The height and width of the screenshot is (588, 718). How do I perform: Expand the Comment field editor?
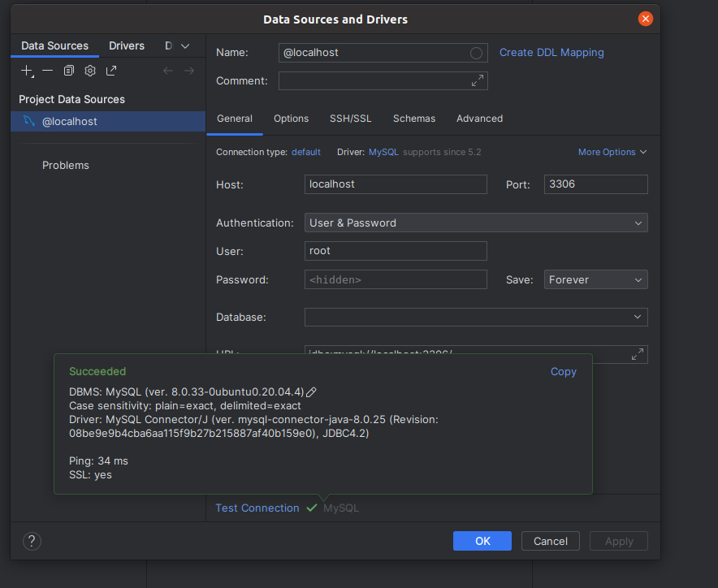(477, 80)
